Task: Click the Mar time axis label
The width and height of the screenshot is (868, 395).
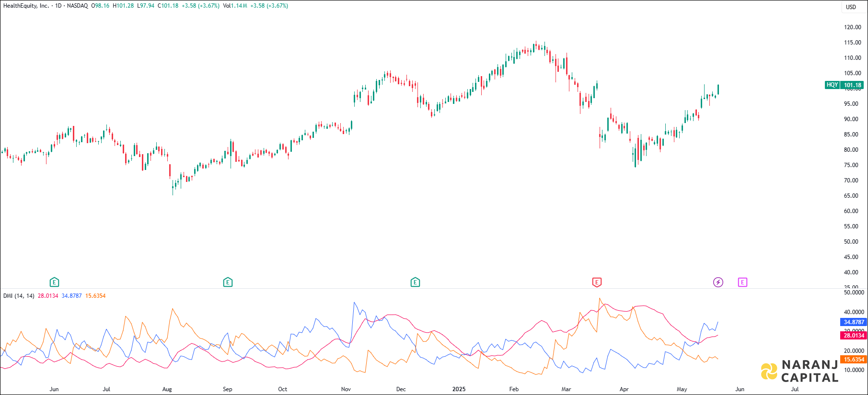Action: (x=567, y=389)
